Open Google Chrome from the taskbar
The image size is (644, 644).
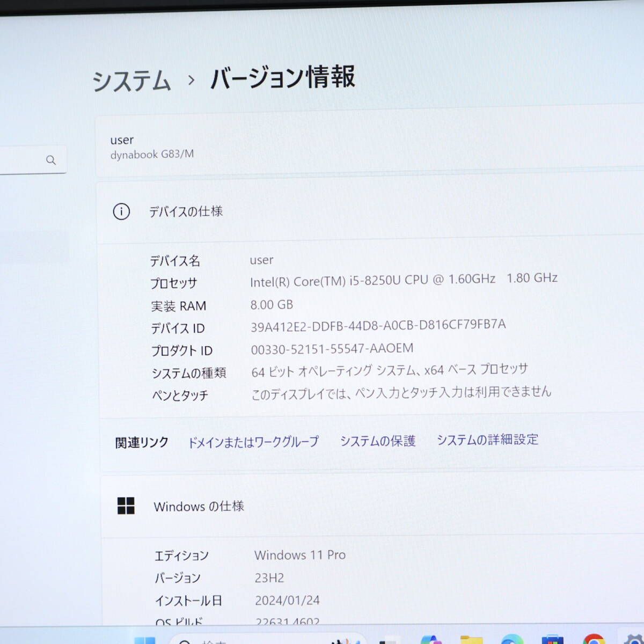(594, 639)
